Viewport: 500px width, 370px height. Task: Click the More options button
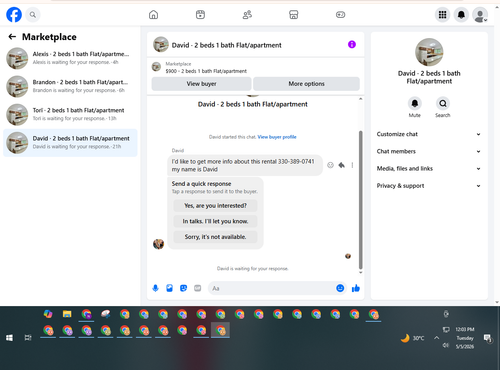(x=306, y=84)
